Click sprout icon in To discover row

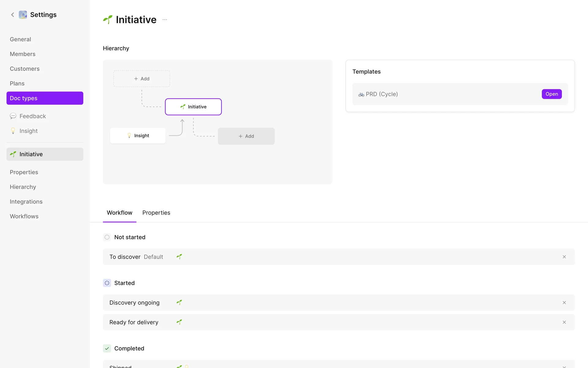pyautogui.click(x=179, y=257)
